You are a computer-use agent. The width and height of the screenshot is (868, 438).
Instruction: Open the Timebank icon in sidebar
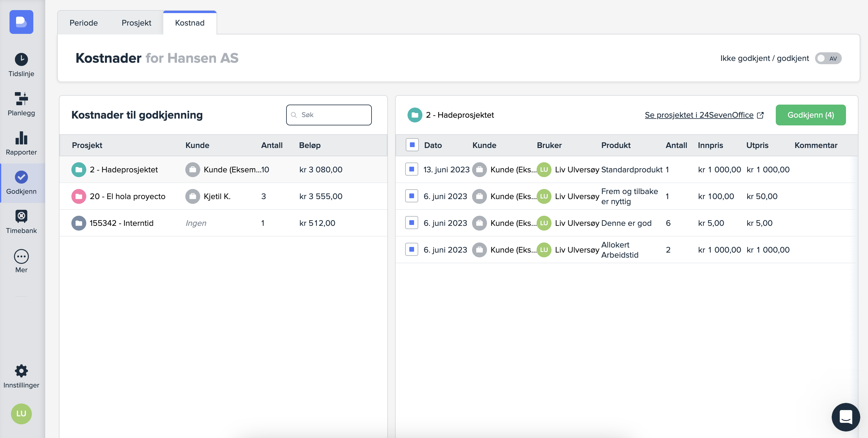[21, 217]
